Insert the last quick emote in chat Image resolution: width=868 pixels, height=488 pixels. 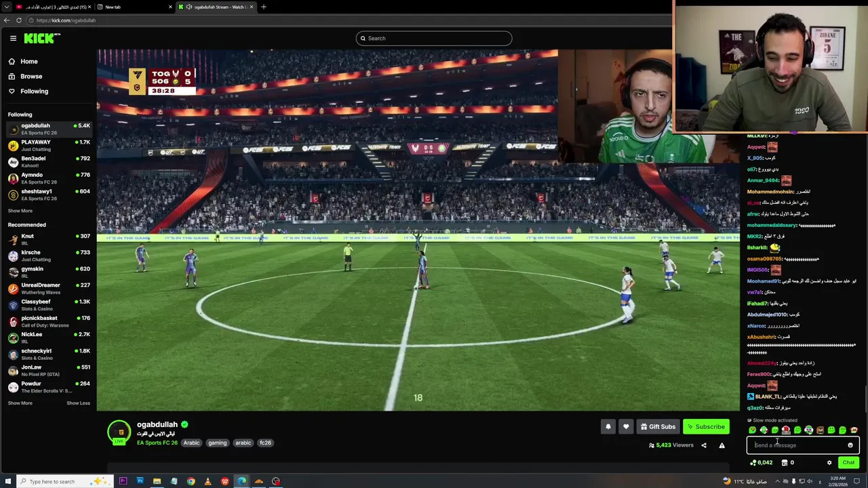pyautogui.click(x=854, y=430)
